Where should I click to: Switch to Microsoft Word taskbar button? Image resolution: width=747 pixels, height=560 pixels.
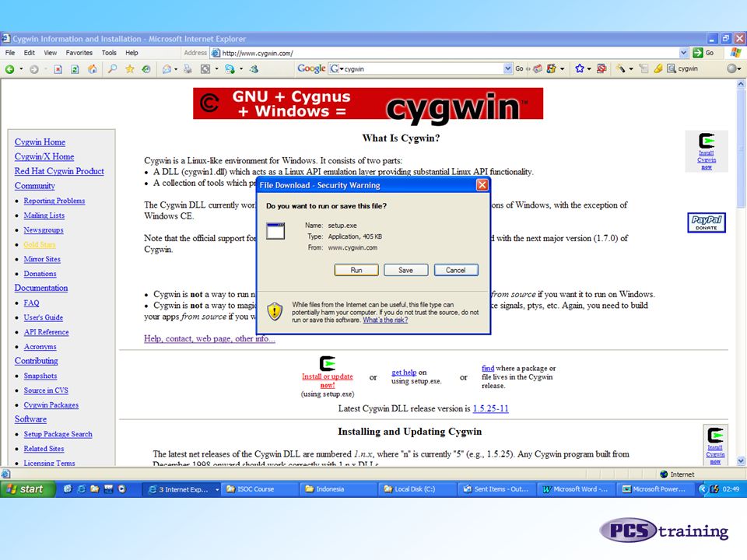576,489
